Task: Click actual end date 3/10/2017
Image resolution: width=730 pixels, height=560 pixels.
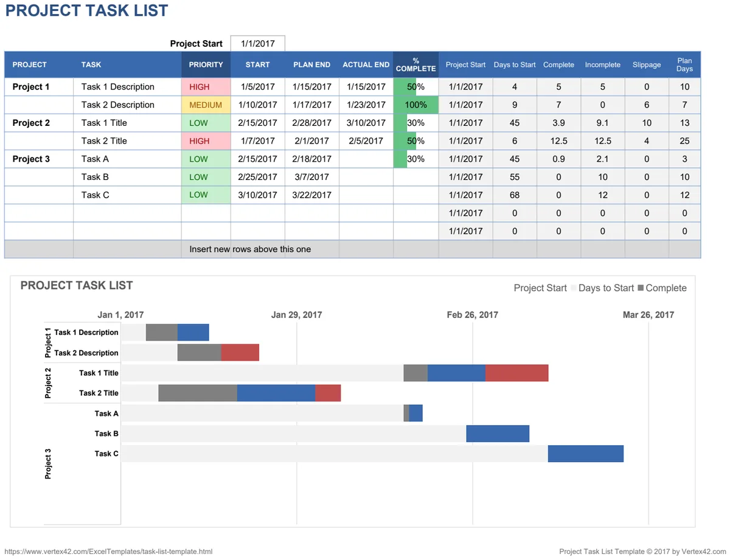Action: pos(366,123)
